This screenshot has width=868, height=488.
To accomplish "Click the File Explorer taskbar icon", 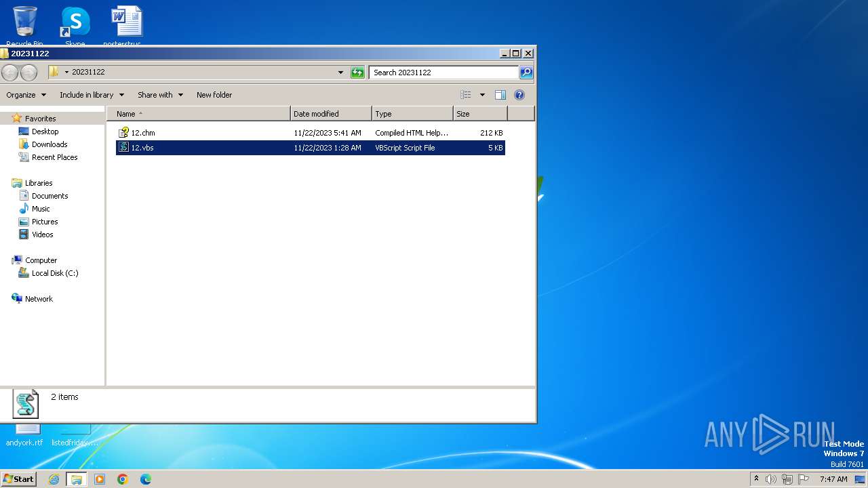I will (x=77, y=479).
